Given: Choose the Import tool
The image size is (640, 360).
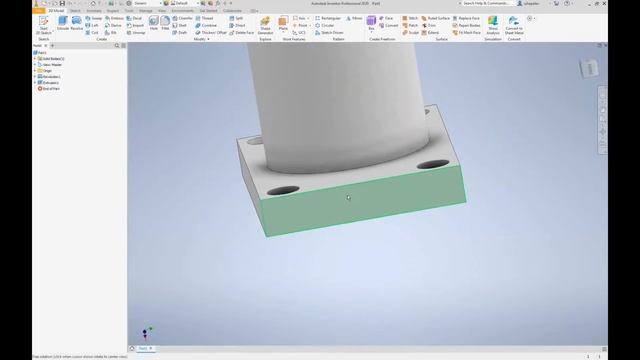Looking at the screenshot, I should [x=135, y=25].
